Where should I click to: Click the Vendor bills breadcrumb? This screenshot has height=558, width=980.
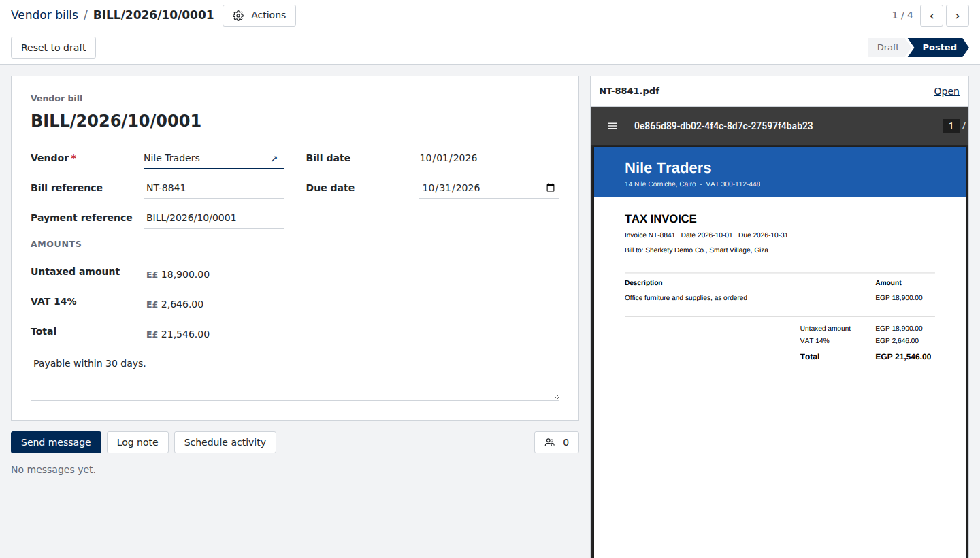coord(44,15)
